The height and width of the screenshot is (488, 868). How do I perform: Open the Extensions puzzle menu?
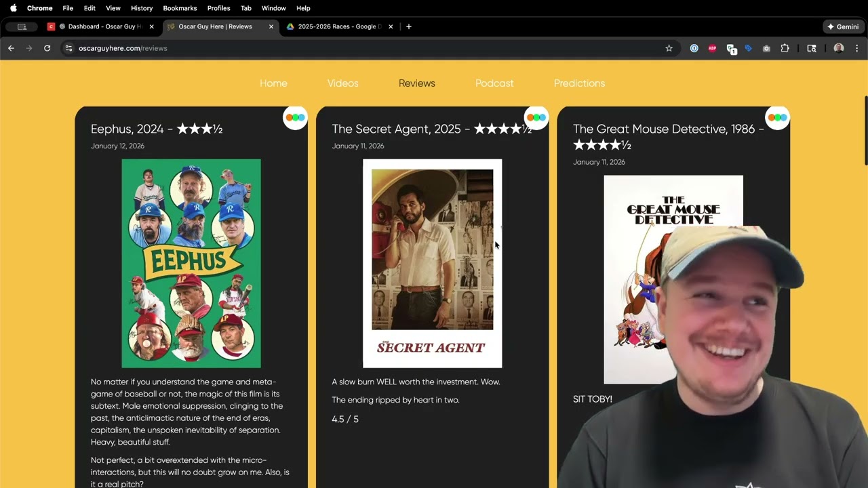(x=785, y=48)
